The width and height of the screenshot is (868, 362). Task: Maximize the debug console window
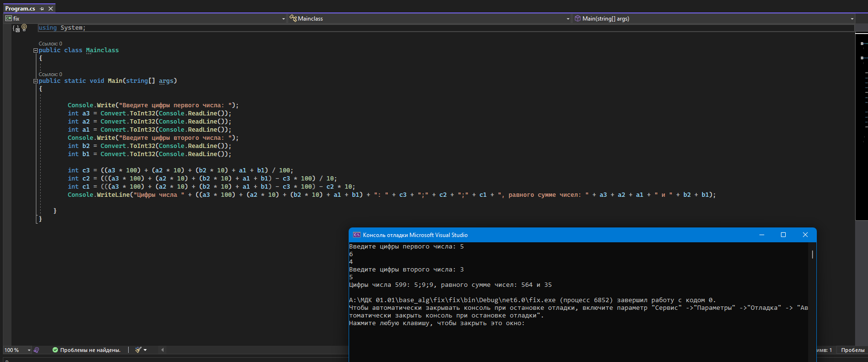tap(783, 235)
